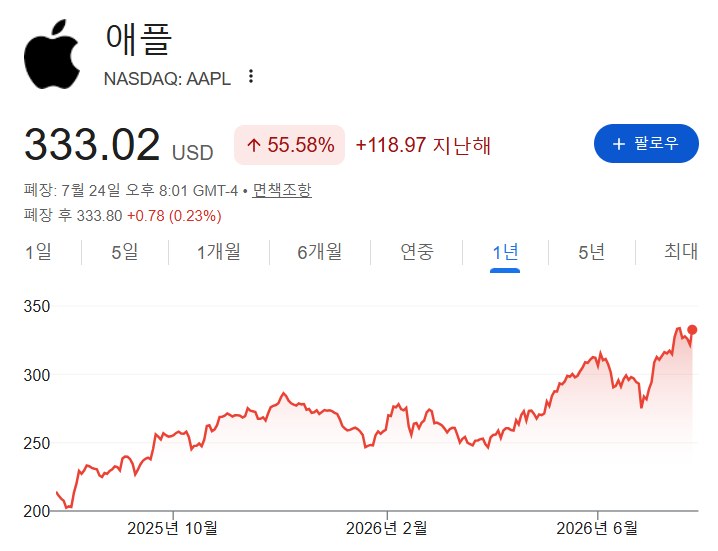The height and width of the screenshot is (551, 718).
Task: Click the up arrow in 55.58% badge
Action: click(254, 145)
